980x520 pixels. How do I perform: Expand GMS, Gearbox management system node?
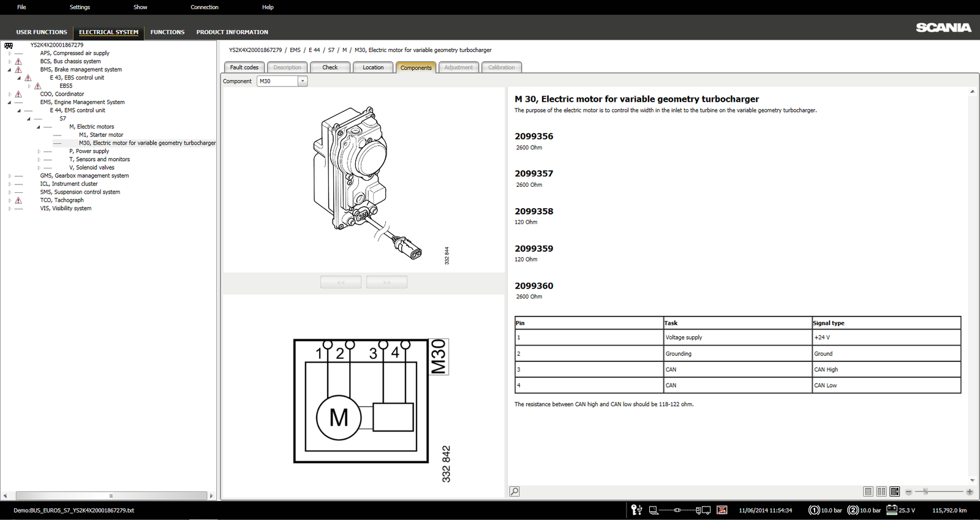[x=10, y=176]
